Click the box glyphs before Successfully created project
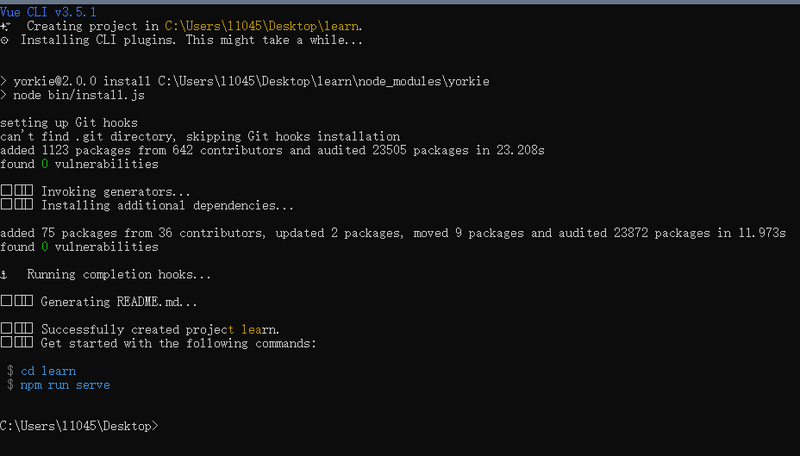The height and width of the screenshot is (456, 800). pyautogui.click(x=17, y=329)
